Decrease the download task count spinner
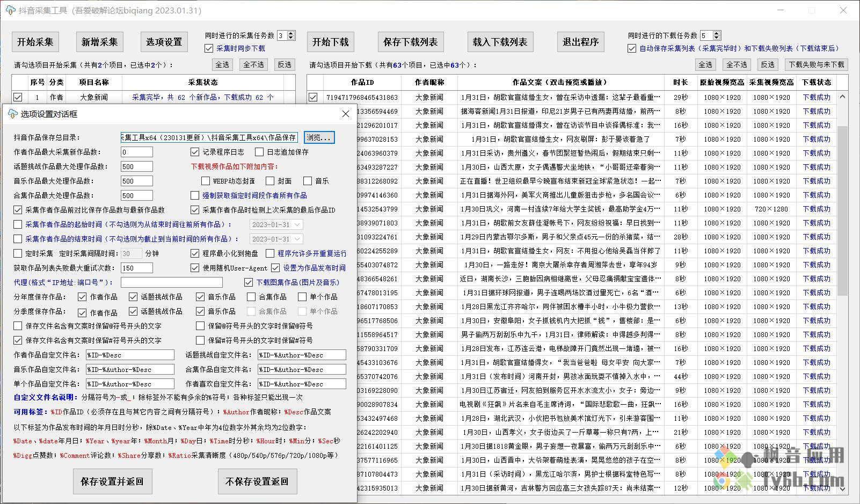This screenshot has height=504, width=860. click(717, 38)
